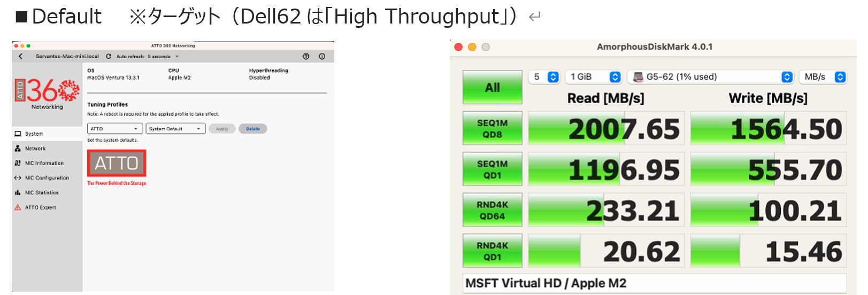This screenshot has width=868, height=295.
Task: Open the System Default profile dropdown
Action: 175,129
